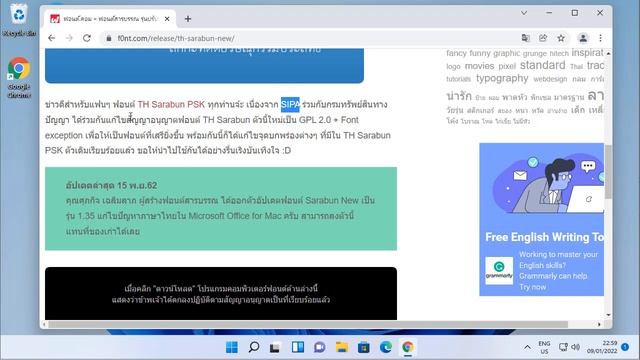Click the Grammarly logo in the ad

point(499,271)
